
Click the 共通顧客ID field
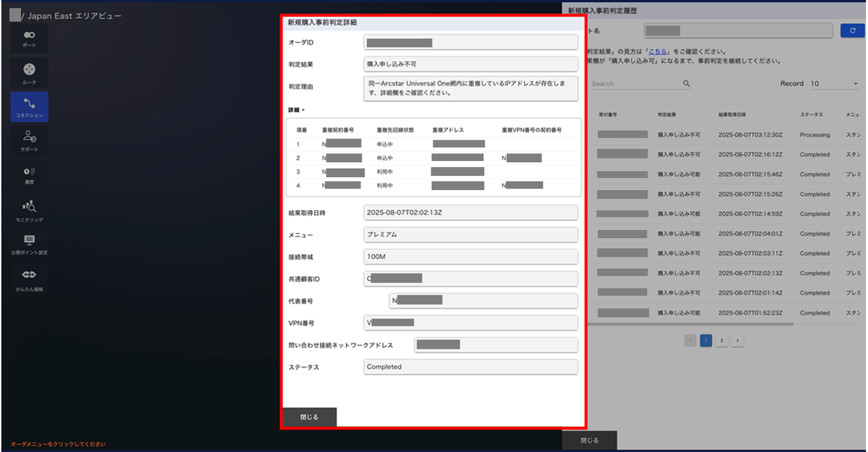click(471, 278)
